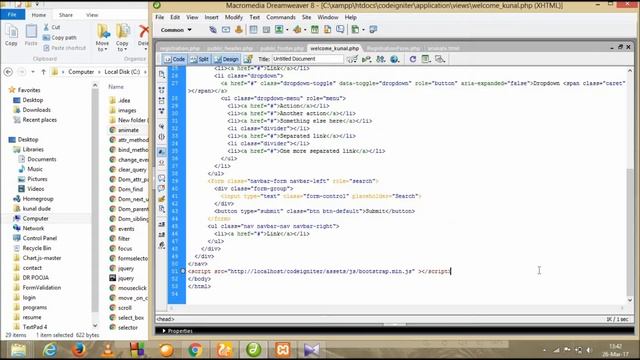Insert an Email Link from the Common bar
This screenshot has width=640, height=360.
[x=226, y=29]
